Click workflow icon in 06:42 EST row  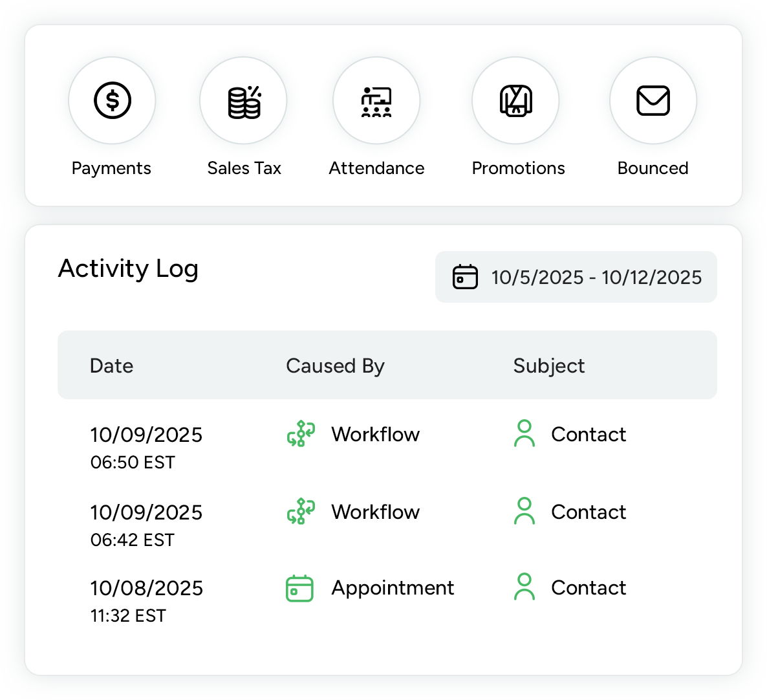coord(301,512)
